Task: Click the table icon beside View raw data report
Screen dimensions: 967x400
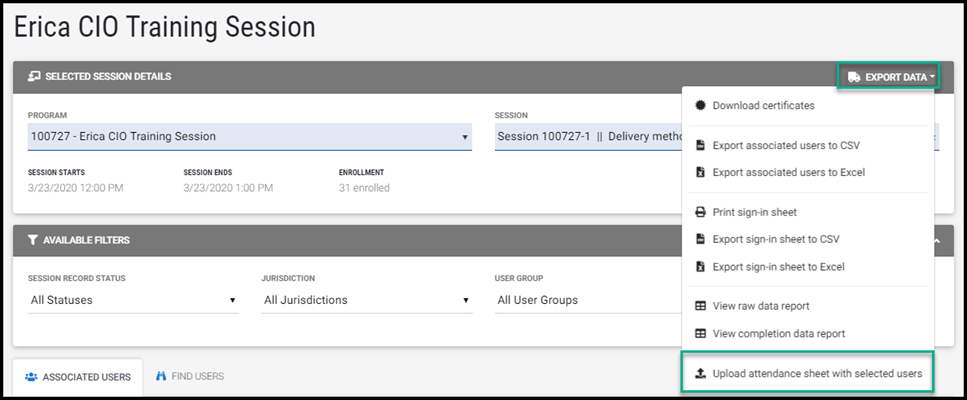Action: (700, 306)
